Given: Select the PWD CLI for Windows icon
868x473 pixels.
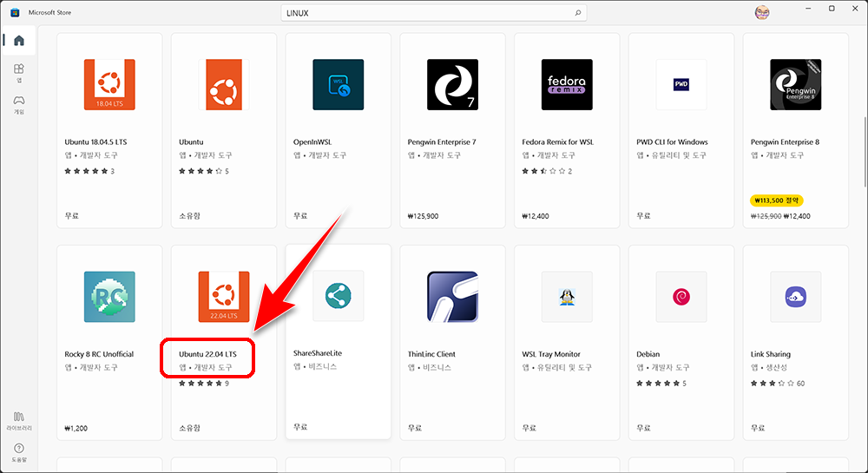Looking at the screenshot, I should [x=681, y=85].
